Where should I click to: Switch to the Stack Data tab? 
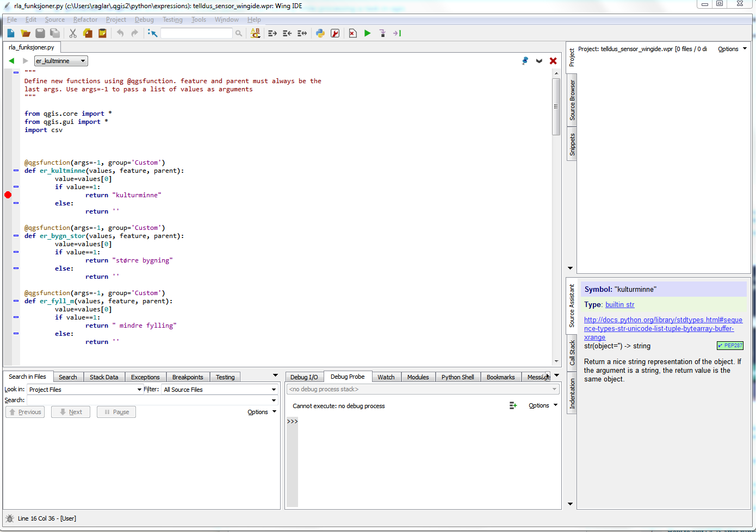click(x=104, y=377)
